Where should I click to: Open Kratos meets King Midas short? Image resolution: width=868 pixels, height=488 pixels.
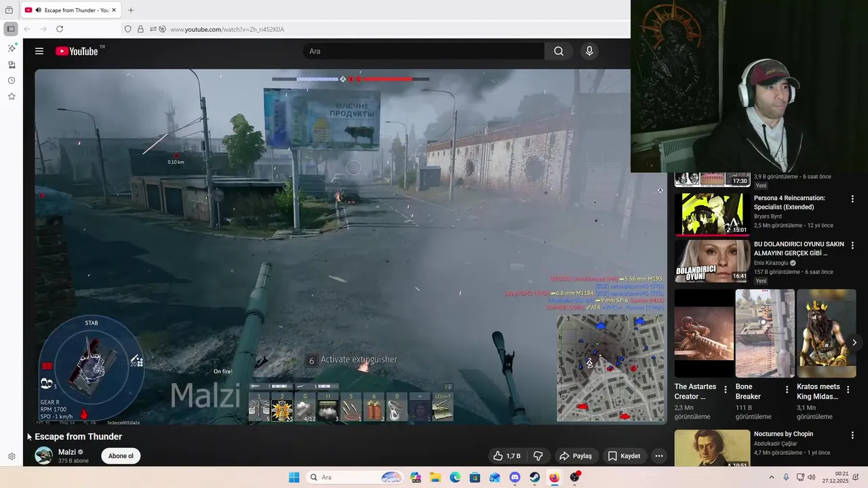tap(826, 333)
